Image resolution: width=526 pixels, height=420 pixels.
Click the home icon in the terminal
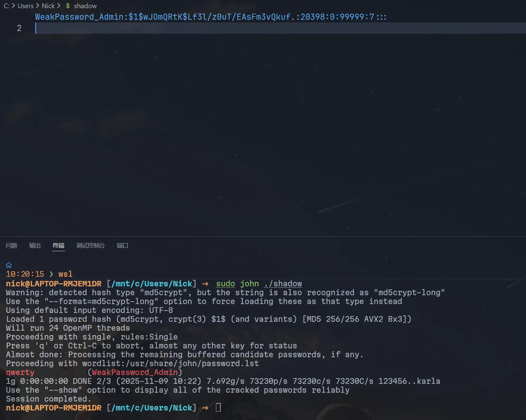[x=9, y=265]
